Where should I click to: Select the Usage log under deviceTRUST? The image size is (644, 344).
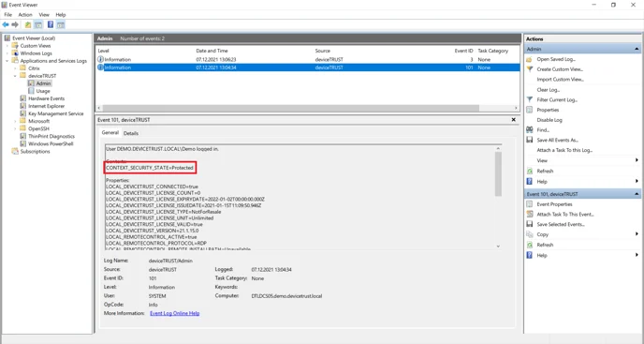coord(43,91)
